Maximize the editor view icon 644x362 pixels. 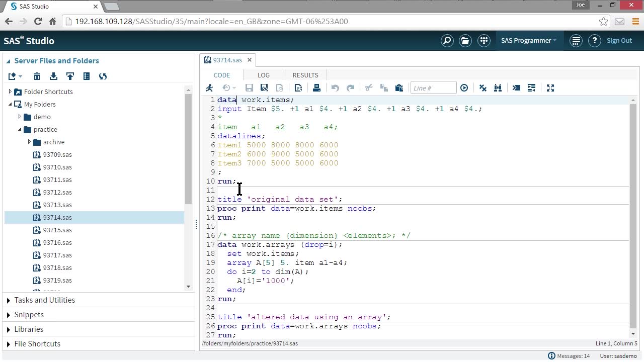click(550, 88)
